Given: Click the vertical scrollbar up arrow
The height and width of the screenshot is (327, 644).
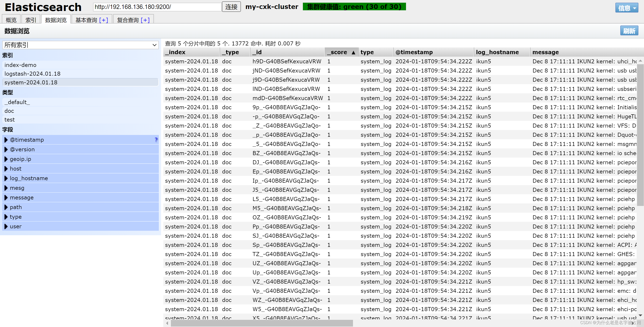Looking at the screenshot, I should pos(640,61).
